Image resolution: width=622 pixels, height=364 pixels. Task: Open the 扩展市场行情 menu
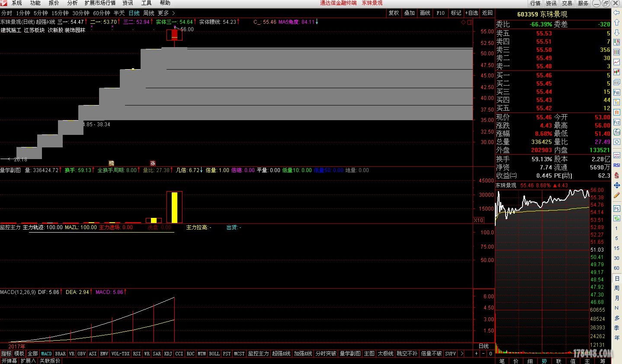(100, 3)
